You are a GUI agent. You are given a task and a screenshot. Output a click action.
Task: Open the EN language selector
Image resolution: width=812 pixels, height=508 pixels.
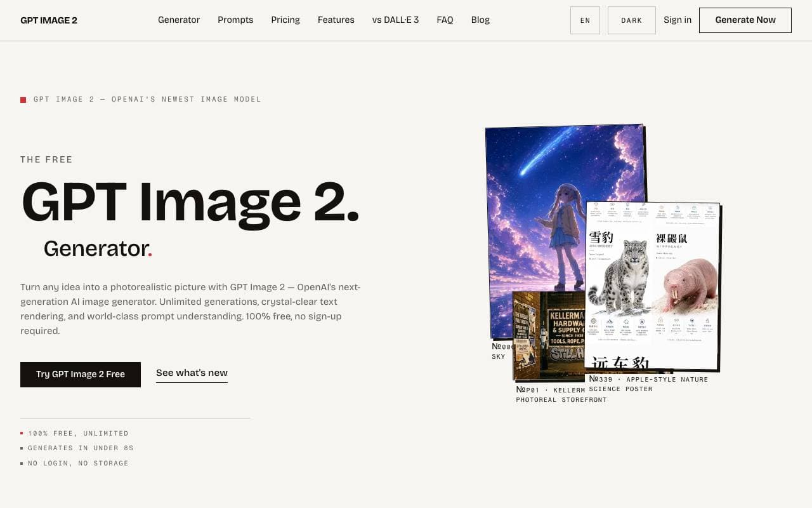click(585, 20)
